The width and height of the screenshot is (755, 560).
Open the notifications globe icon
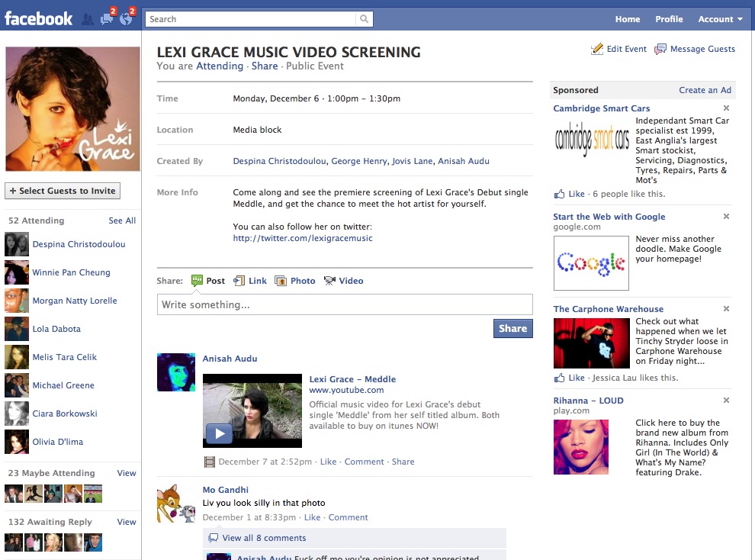pos(126,19)
